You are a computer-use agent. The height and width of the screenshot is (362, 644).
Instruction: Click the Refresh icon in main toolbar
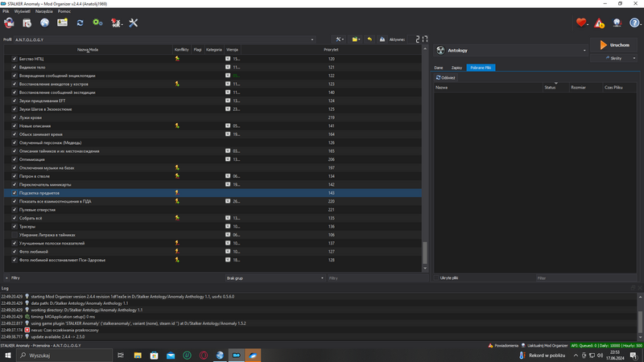click(x=80, y=23)
